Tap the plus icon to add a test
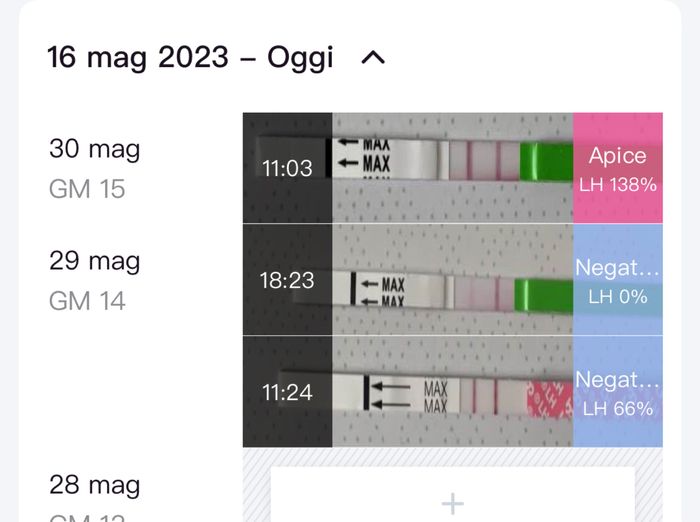 pos(452,502)
